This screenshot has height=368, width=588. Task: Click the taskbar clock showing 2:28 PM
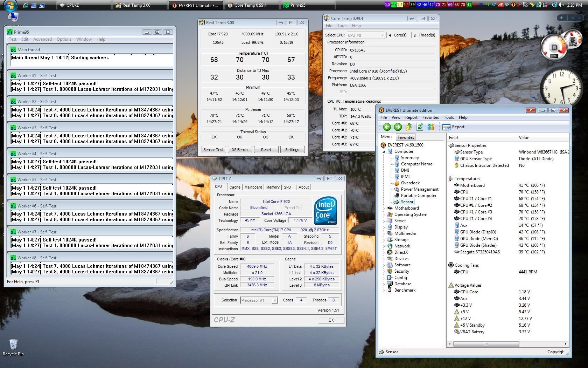[574, 5]
